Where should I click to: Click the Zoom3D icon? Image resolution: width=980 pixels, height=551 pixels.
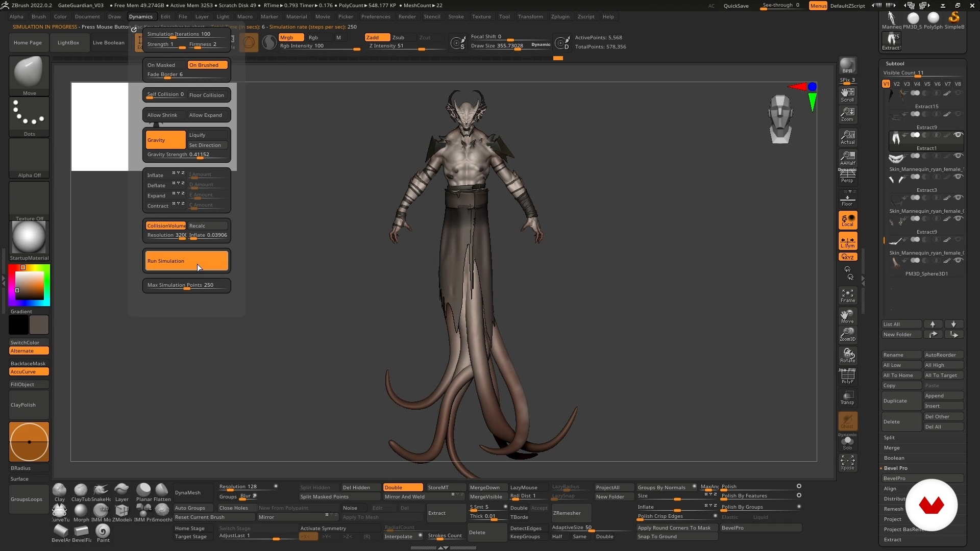coord(847,334)
